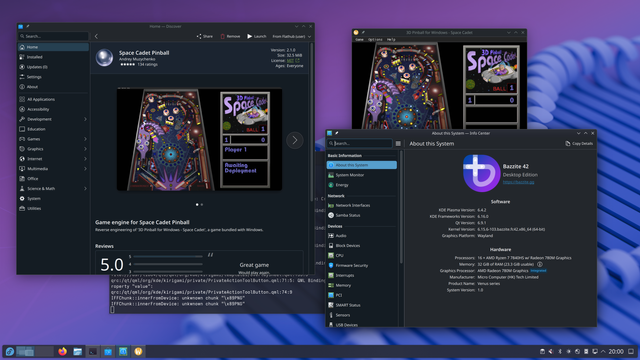640x360 pixels.
Task: Open the Info Center hamburger menu button
Action: [x=398, y=143]
